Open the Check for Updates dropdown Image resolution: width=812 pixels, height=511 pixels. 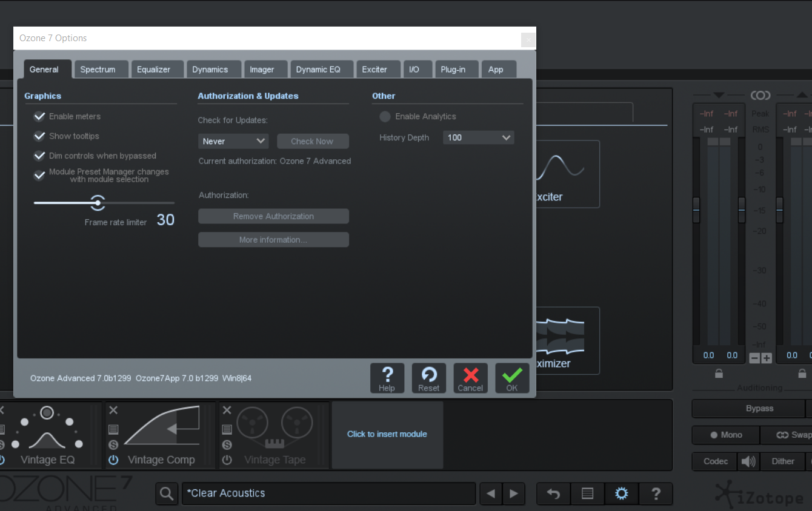click(233, 141)
